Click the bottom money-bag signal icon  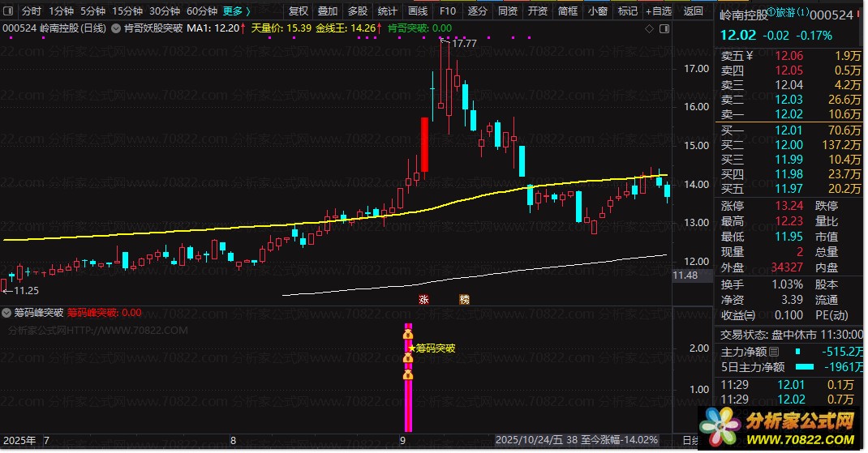click(x=408, y=375)
